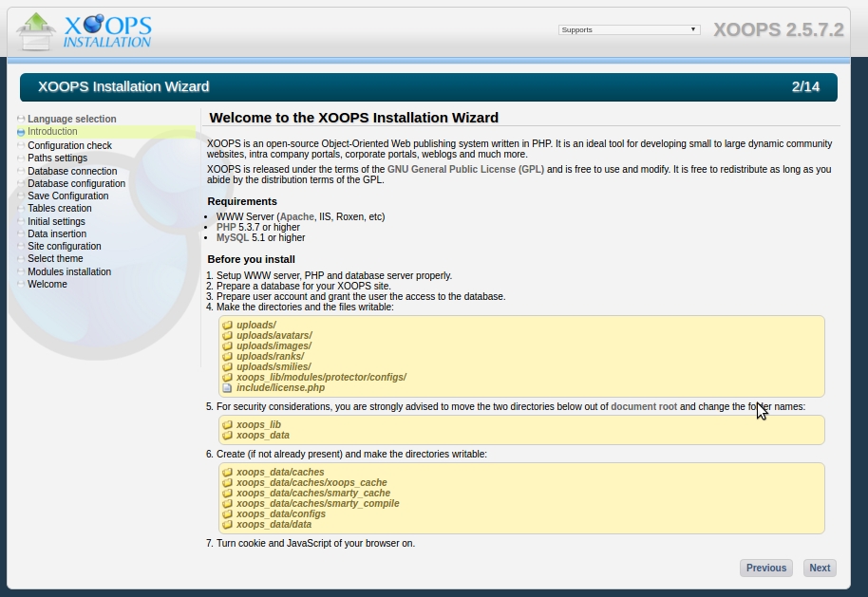
Task: Go to Save Configuration step
Action: (x=68, y=196)
